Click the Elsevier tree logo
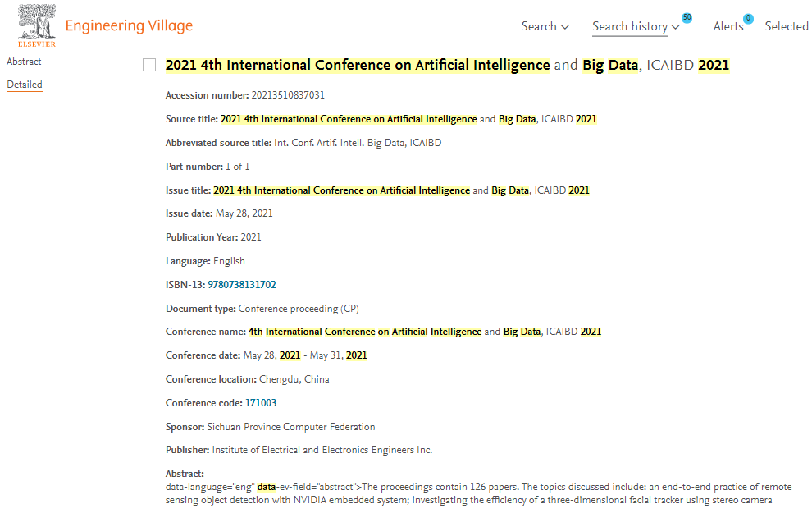The image size is (812, 509). [x=37, y=25]
